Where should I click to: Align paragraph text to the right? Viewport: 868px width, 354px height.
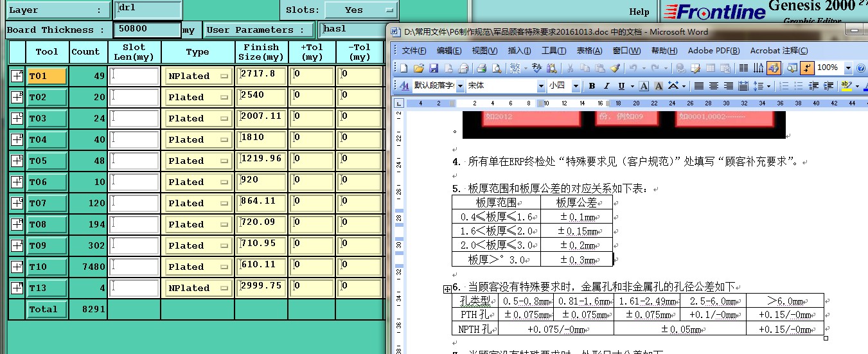coord(729,85)
